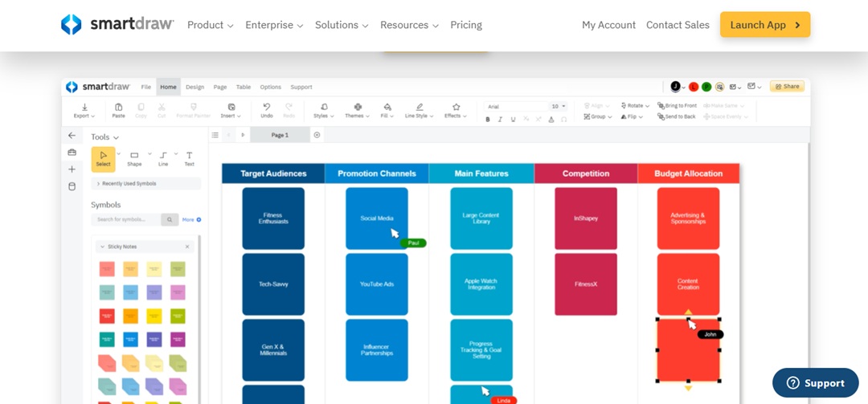The width and height of the screenshot is (868, 404).
Task: Open the Rotate dropdown
Action: [x=635, y=106]
